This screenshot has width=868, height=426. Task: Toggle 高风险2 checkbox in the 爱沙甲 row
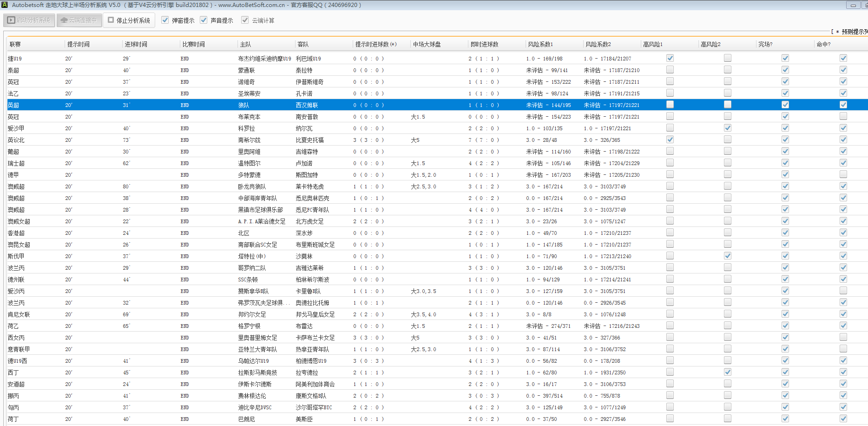click(727, 128)
